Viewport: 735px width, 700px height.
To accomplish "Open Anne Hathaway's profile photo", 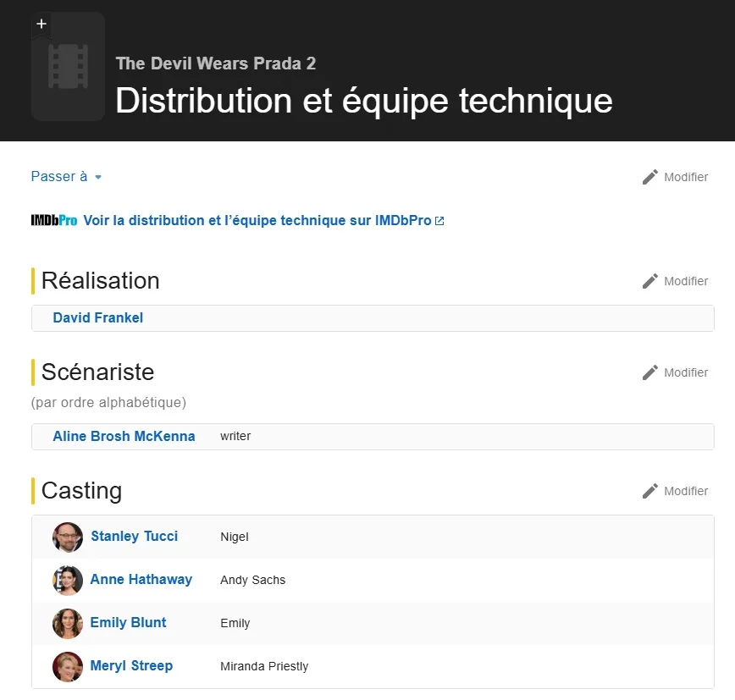I will (x=68, y=580).
